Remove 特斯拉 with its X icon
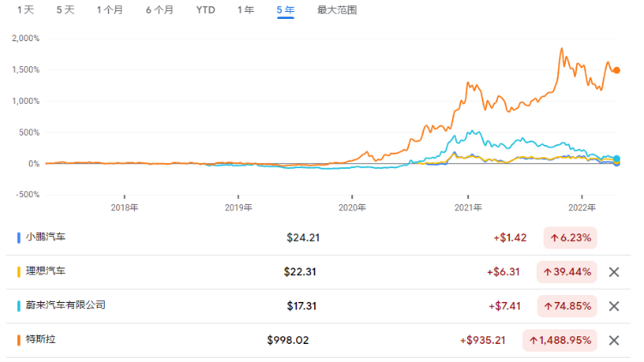The width and height of the screenshot is (644, 362). pos(614,341)
